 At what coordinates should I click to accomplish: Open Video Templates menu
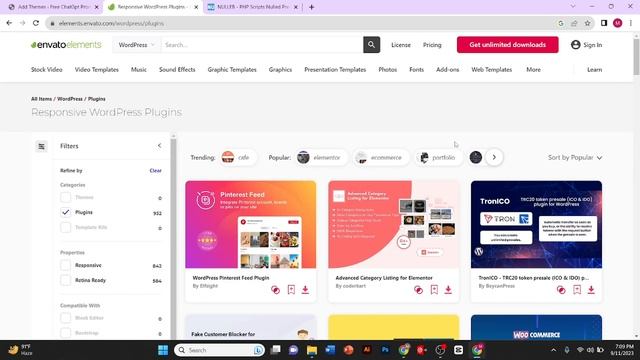pos(96,70)
